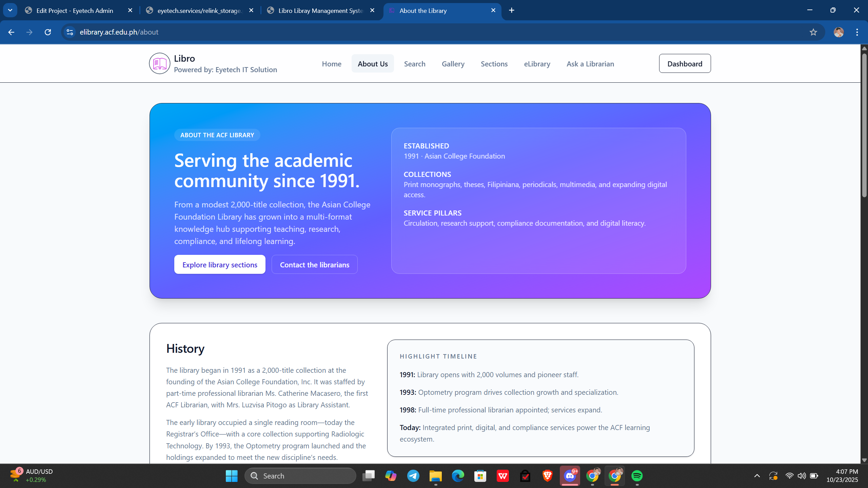868x488 pixels.
Task: Bookmark this page with the star icon
Action: pyautogui.click(x=813, y=32)
